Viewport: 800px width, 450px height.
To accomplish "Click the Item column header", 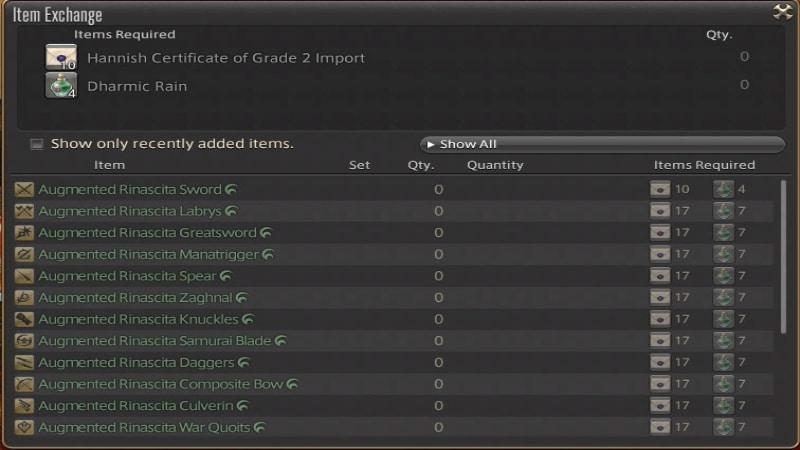I will click(109, 165).
